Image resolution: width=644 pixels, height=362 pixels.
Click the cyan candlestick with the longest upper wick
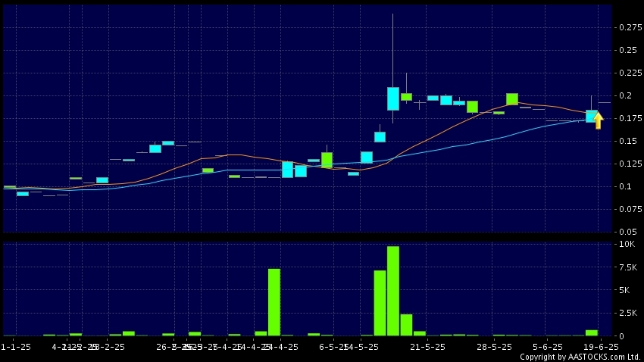393,98
